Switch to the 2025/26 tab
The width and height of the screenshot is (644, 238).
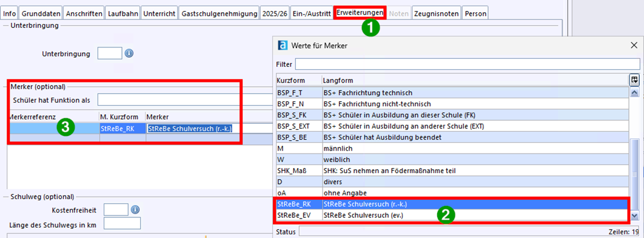pyautogui.click(x=274, y=13)
